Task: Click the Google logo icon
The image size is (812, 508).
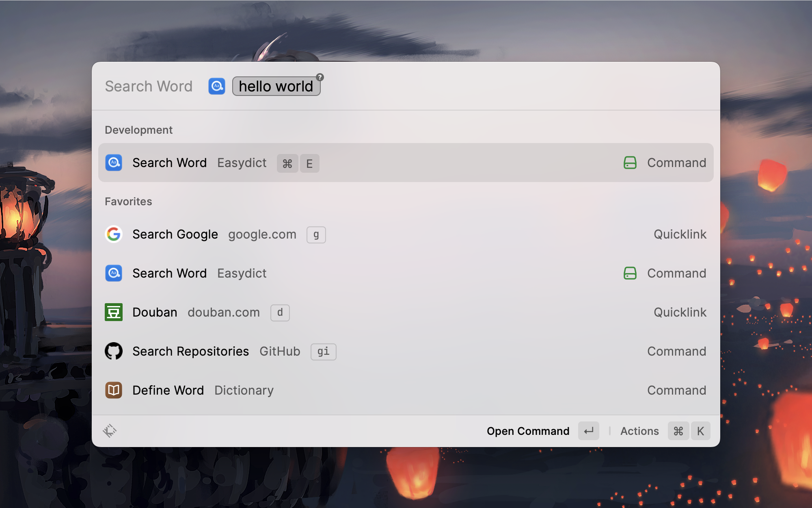Action: click(114, 234)
